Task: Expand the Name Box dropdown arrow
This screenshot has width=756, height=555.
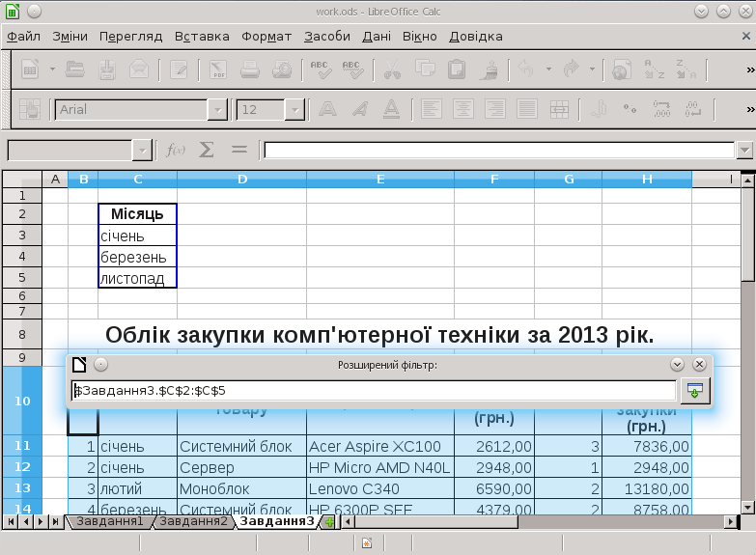Action: 143,150
